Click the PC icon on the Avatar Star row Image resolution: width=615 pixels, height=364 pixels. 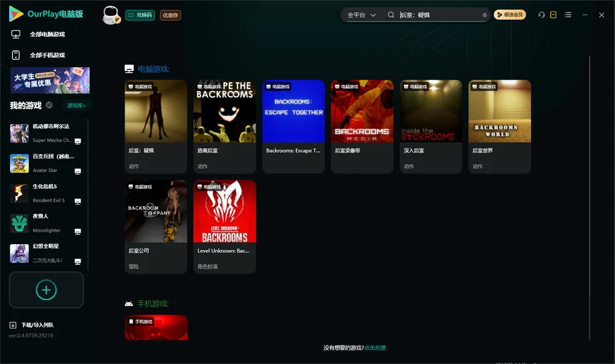coord(77,172)
